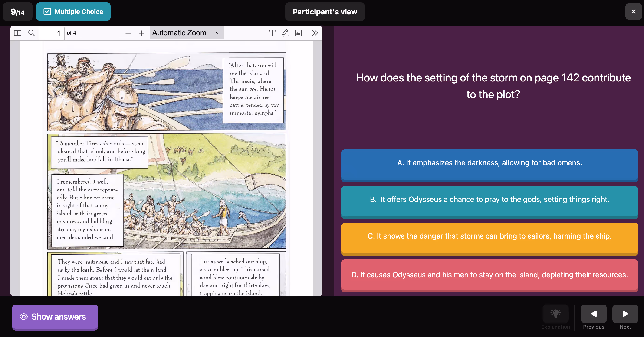Click the question text about page 142
644x337 pixels.
click(x=493, y=86)
